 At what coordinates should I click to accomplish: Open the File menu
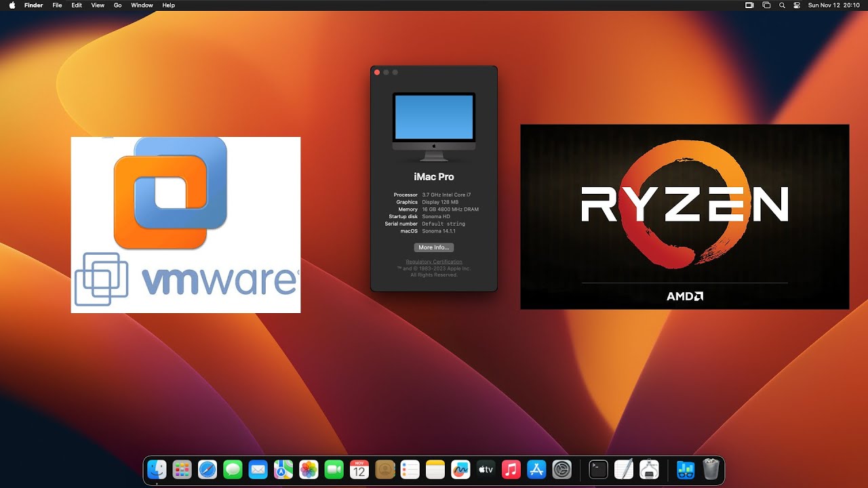tap(57, 5)
